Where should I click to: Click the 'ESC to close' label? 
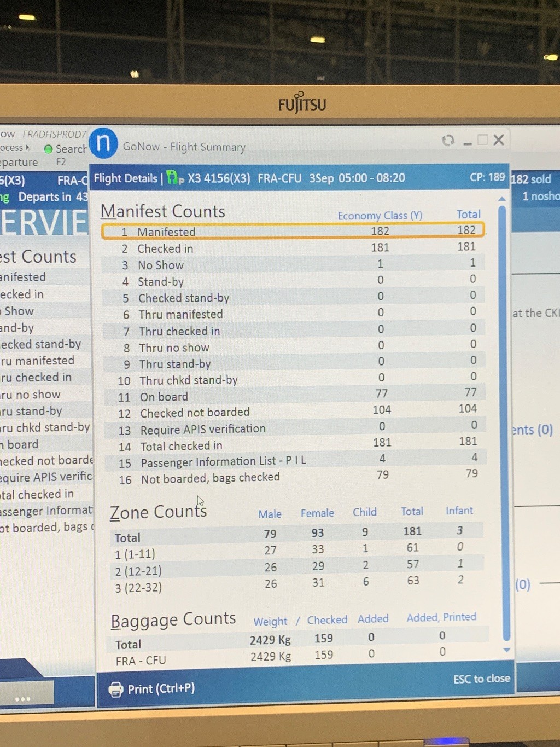[481, 679]
